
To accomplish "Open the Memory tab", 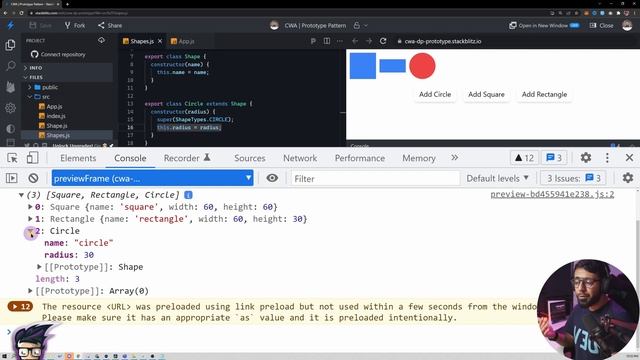I will point(419,158).
